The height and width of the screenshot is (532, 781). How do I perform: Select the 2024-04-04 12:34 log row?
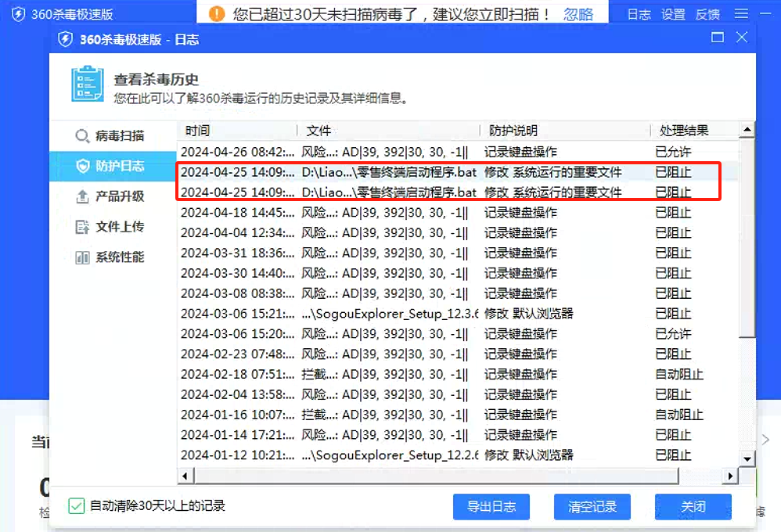click(459, 233)
